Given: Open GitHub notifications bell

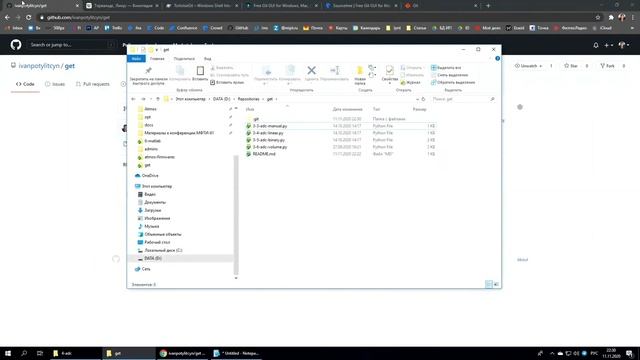Looking at the screenshot, I should tap(596, 45).
